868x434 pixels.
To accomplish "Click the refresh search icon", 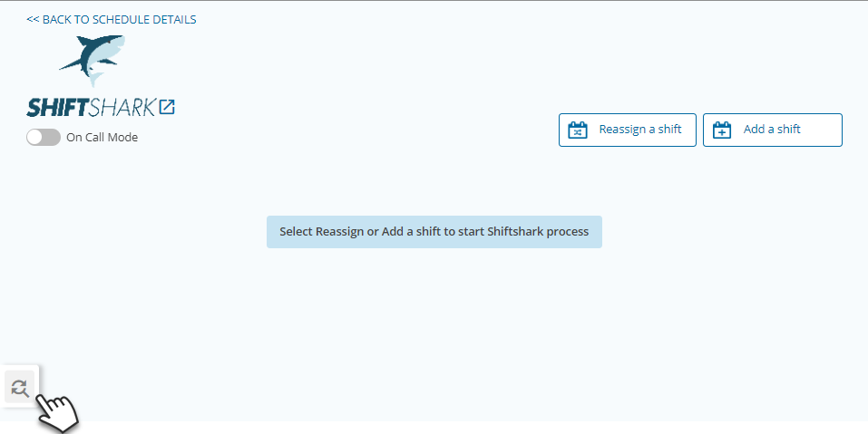I will (19, 387).
